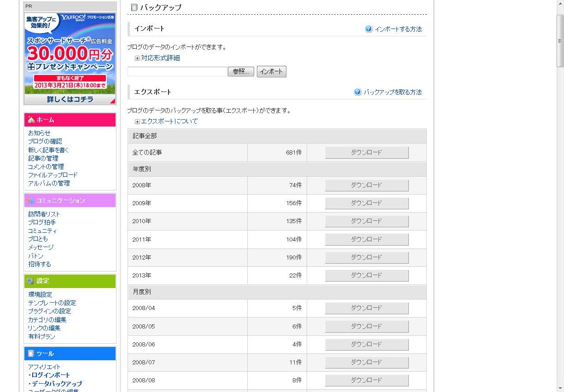The width and height of the screenshot is (564, 392).
Task: Click the 681件 count cell
Action: pyautogui.click(x=277, y=153)
